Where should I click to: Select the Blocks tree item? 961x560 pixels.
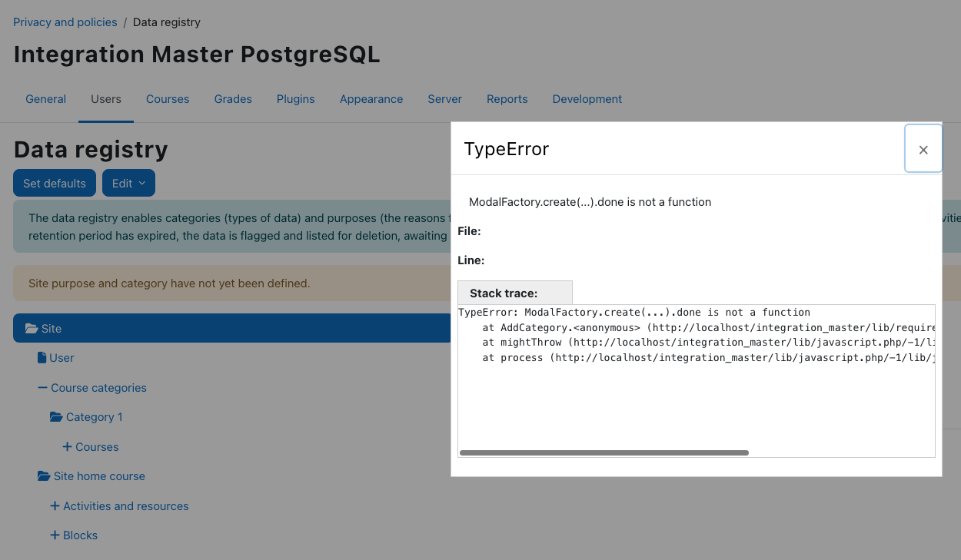click(80, 535)
